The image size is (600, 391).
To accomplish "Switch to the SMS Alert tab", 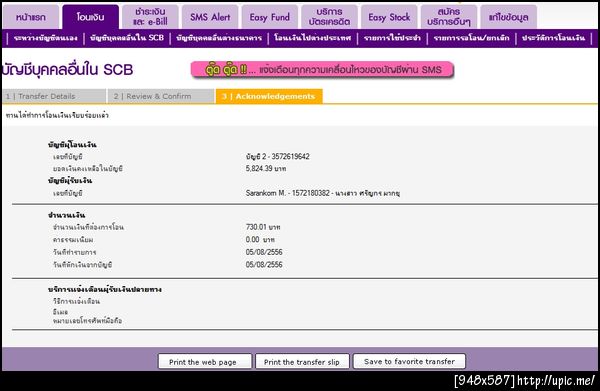I will coord(210,17).
